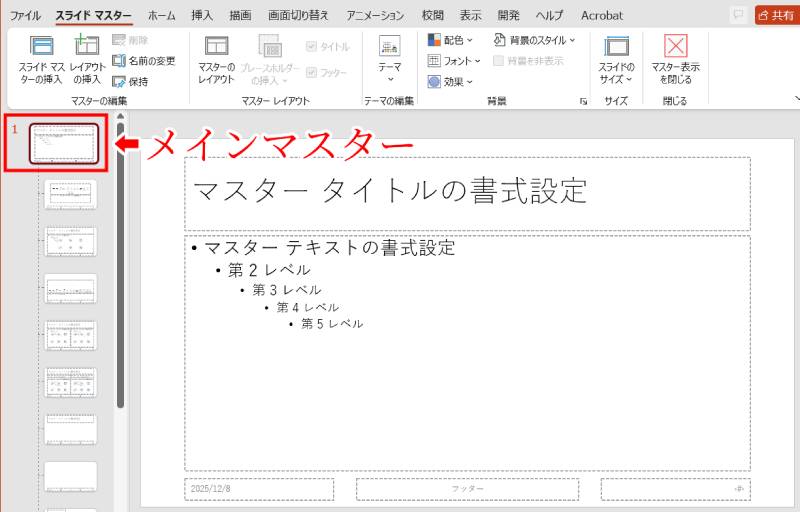The height and width of the screenshot is (512, 800).
Task: Click the 第 5 レベル text line
Action: [332, 324]
